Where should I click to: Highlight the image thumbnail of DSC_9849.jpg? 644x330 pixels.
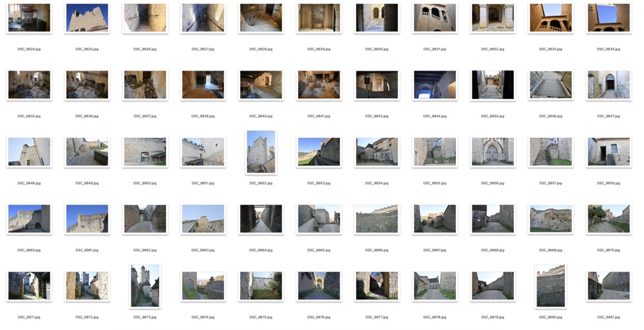click(87, 152)
